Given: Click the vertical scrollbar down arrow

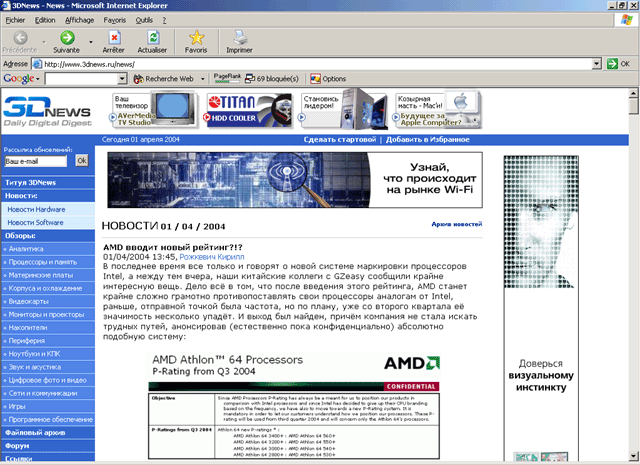Looking at the screenshot, I should coord(633,456).
